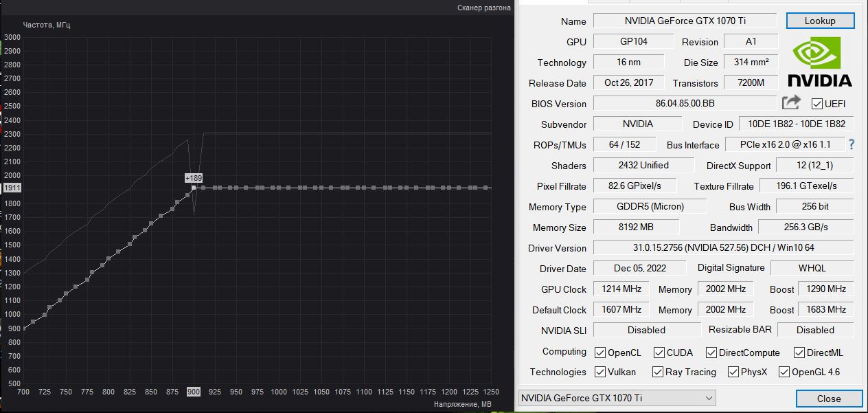Screen dimensions: 868x413
Task: Click the BIOS Version field
Action: click(x=685, y=103)
